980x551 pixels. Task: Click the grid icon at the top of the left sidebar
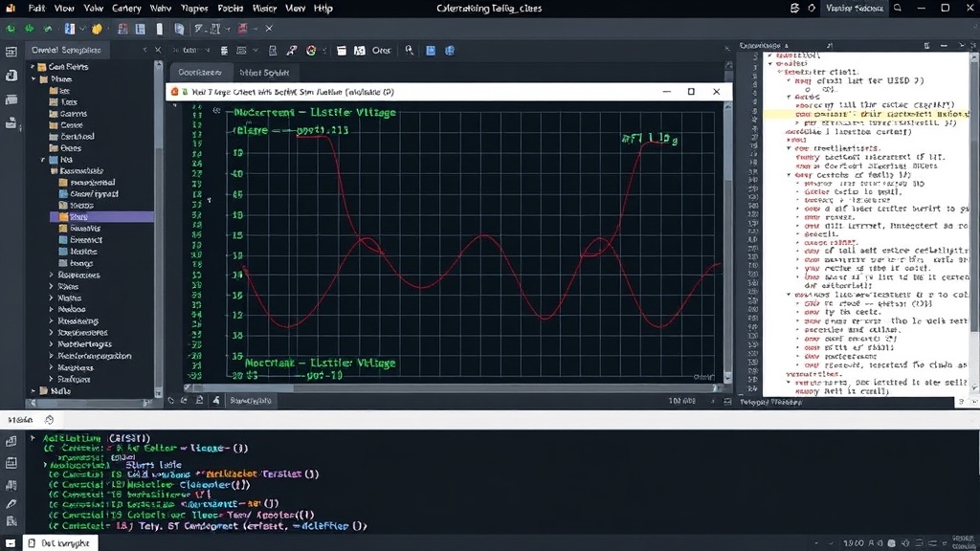(11, 53)
